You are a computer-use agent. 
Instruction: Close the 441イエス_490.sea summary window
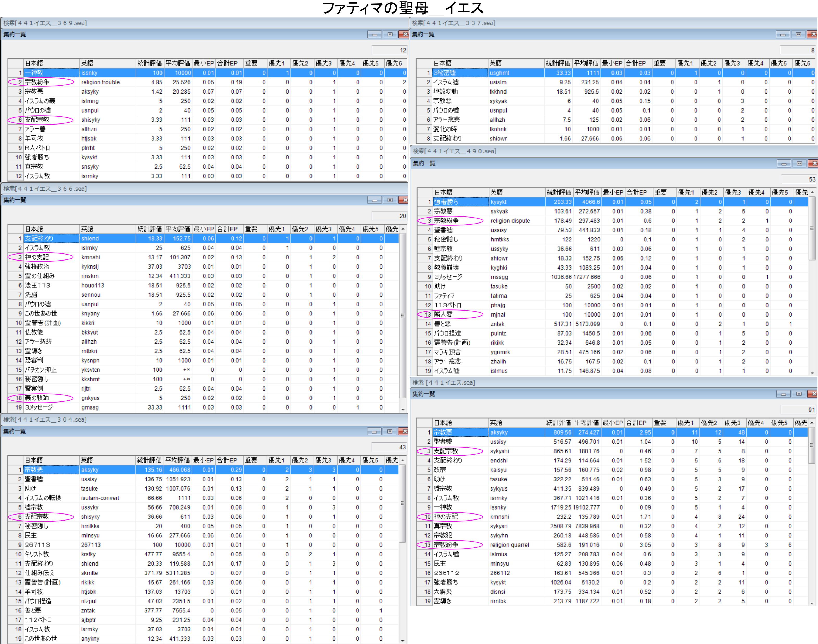coord(813,164)
